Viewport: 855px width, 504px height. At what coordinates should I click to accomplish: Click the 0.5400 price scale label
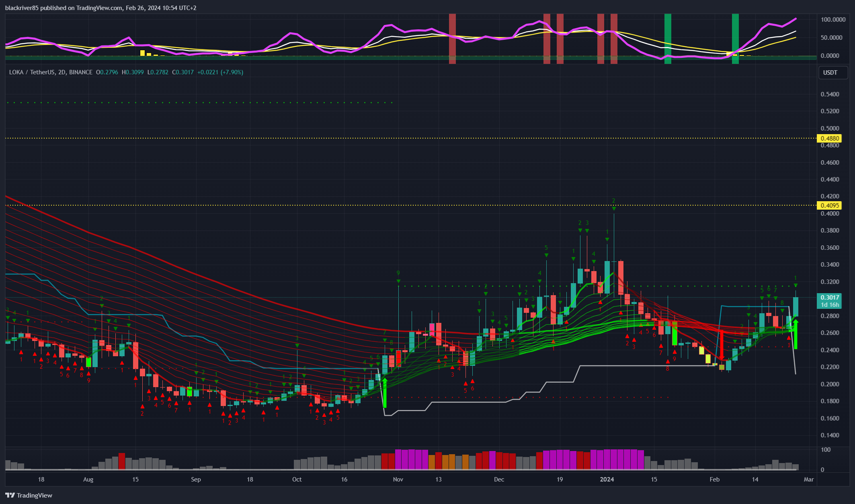pos(830,94)
